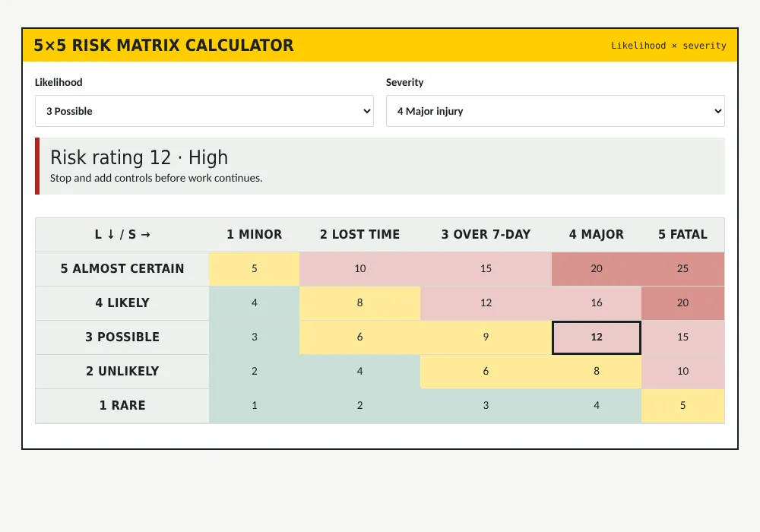Click cell 4 in the 2 Unlikely row
This screenshot has height=532, width=760.
tap(359, 372)
